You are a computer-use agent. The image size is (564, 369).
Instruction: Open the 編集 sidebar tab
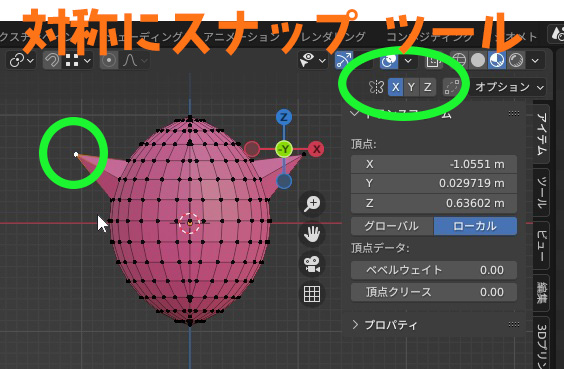[x=541, y=292]
